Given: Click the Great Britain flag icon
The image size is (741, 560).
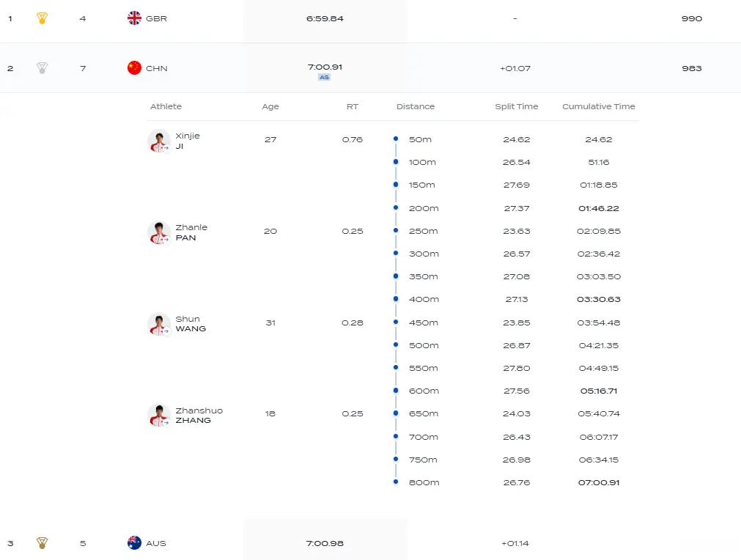Looking at the screenshot, I should (x=134, y=18).
